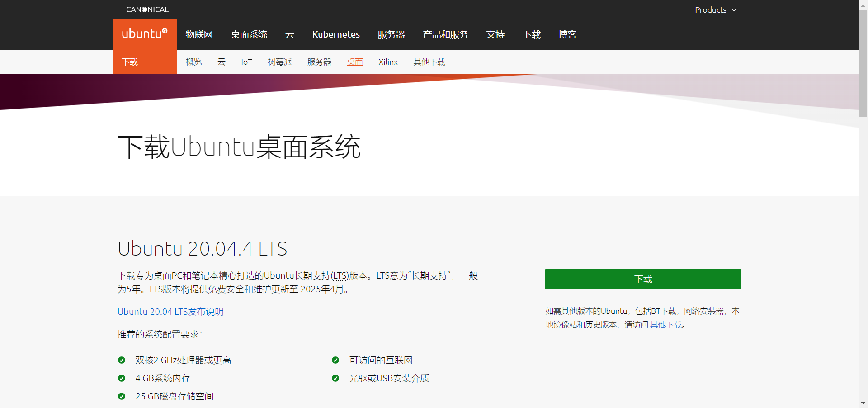Click the green 下载 button
This screenshot has width=868, height=408.
click(x=643, y=279)
